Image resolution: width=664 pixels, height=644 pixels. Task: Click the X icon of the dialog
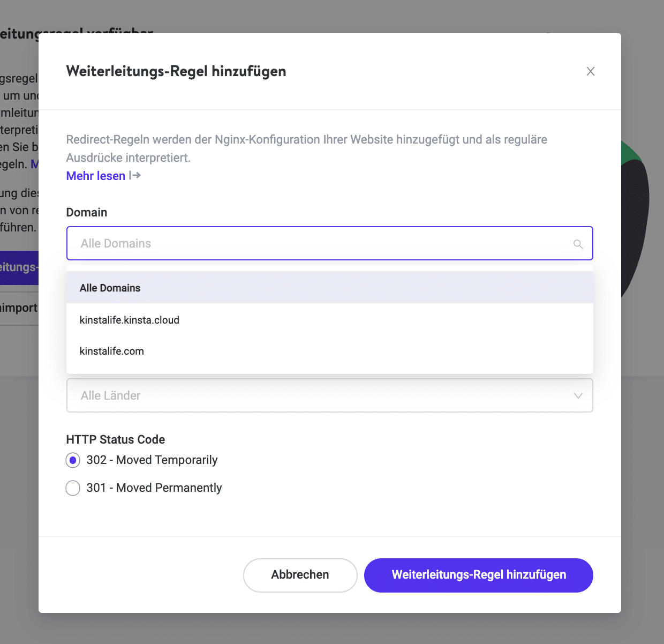(x=590, y=71)
